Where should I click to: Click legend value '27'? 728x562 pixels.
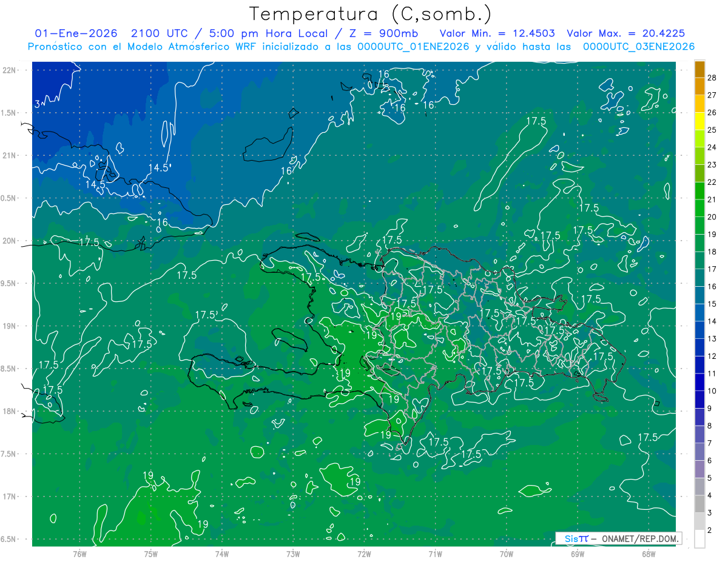[x=712, y=95]
